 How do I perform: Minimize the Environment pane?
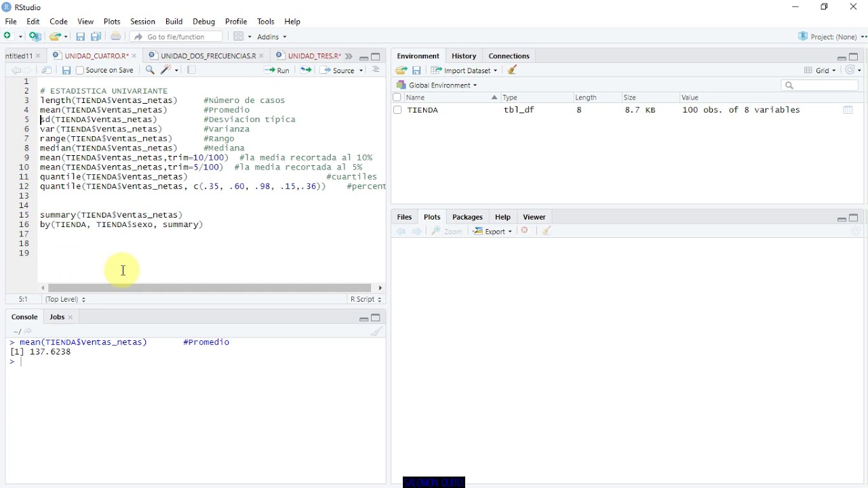click(842, 57)
